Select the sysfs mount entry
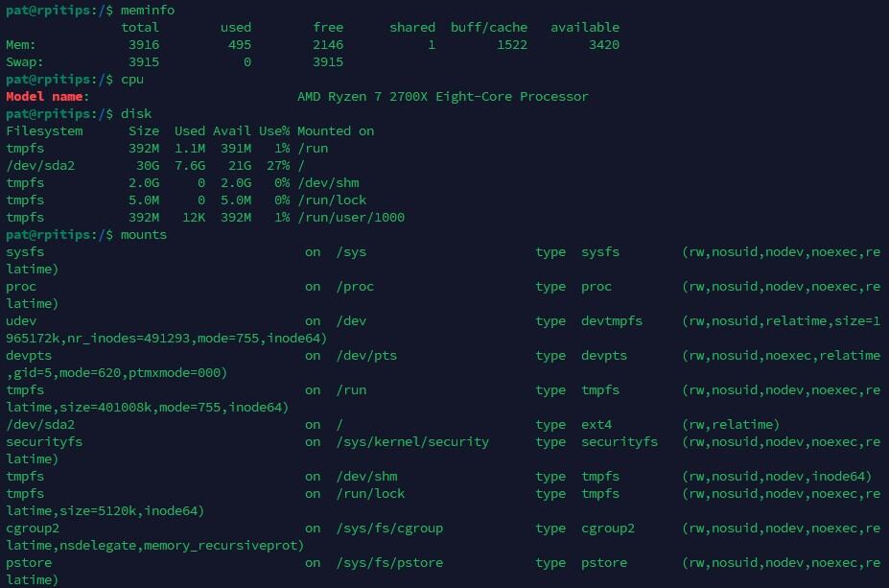 [24, 251]
